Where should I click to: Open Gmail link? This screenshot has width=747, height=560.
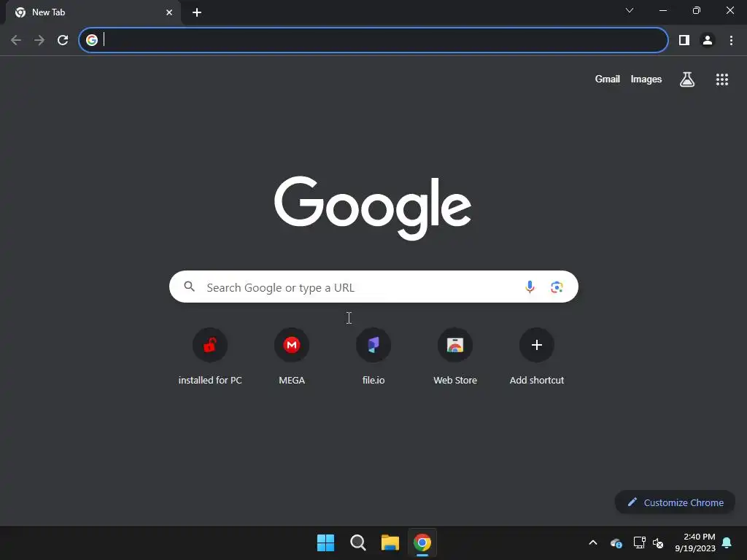click(x=608, y=79)
